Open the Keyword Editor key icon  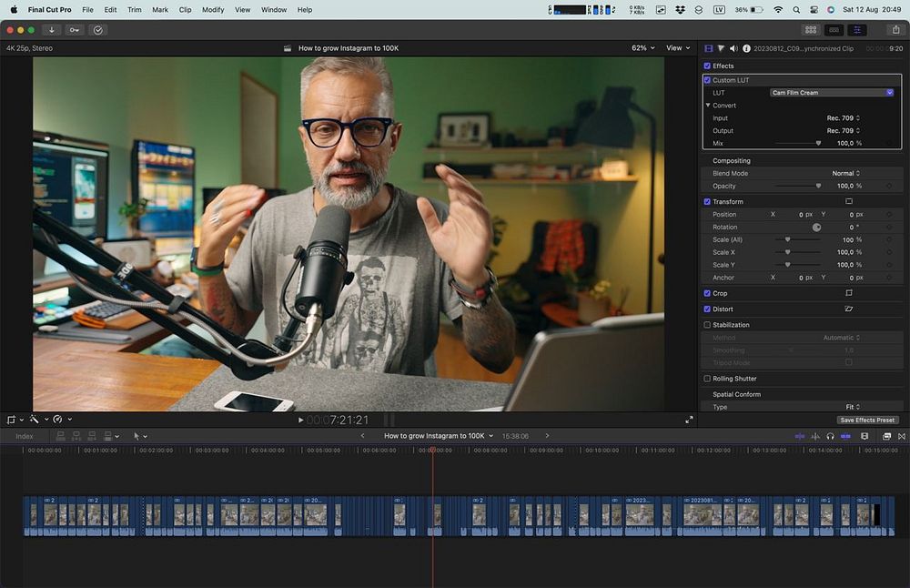click(x=74, y=30)
